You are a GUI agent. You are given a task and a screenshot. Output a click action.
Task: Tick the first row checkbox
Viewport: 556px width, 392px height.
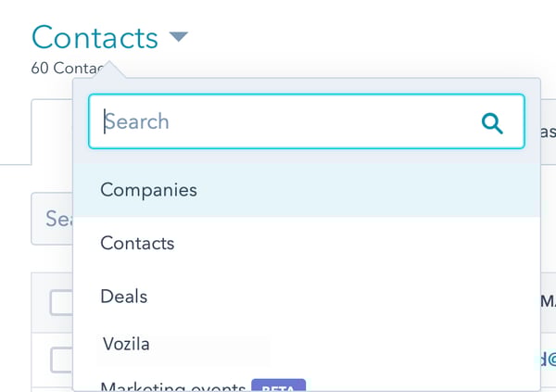(x=61, y=360)
